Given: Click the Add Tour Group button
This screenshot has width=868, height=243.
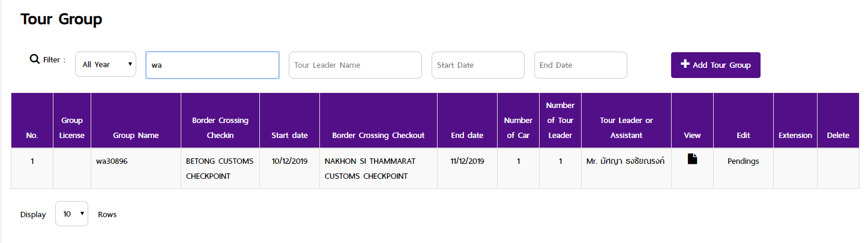Looking at the screenshot, I should (716, 65).
